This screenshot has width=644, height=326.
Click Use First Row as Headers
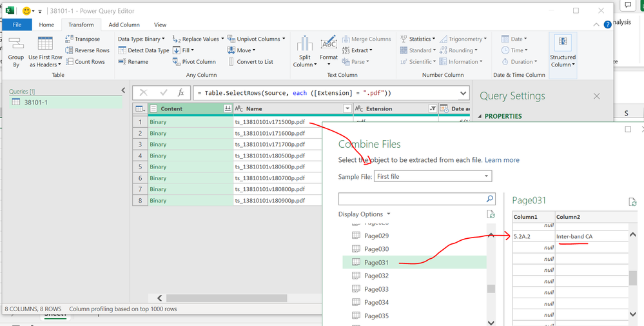[x=45, y=52]
